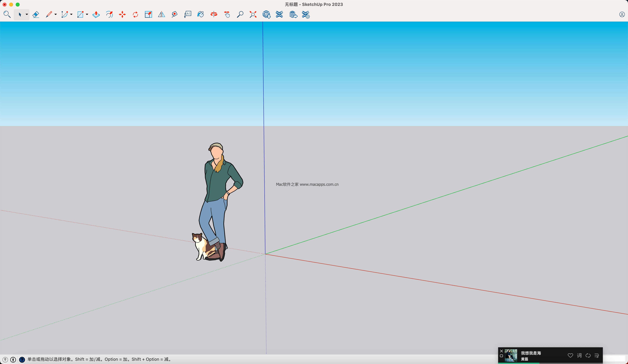Activate the Paint Bucket tool
The height and width of the screenshot is (364, 628).
pyautogui.click(x=201, y=14)
